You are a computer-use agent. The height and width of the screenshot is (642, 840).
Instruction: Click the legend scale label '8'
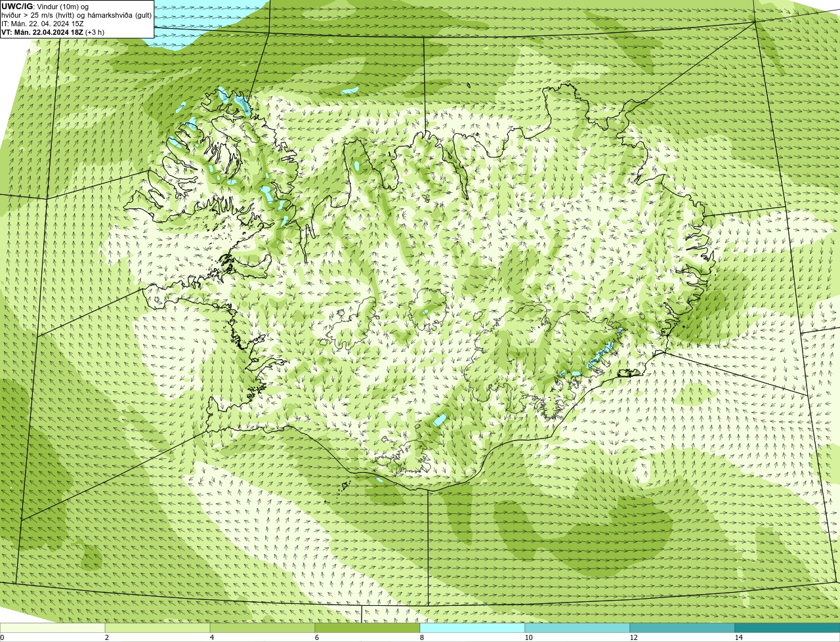[422, 637]
